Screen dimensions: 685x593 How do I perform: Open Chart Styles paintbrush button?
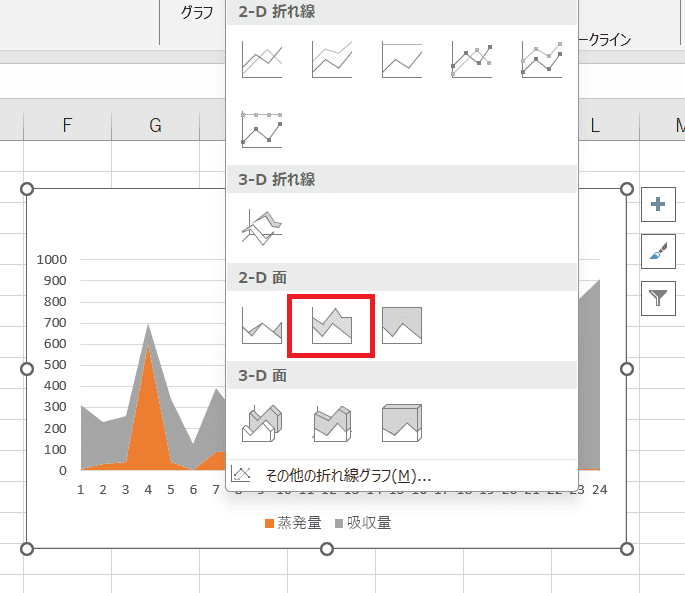click(658, 251)
